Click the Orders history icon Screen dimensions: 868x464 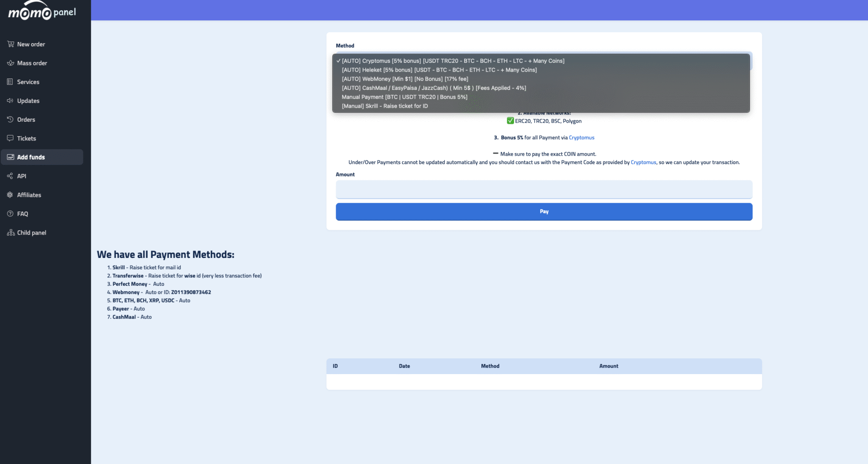[x=10, y=120]
